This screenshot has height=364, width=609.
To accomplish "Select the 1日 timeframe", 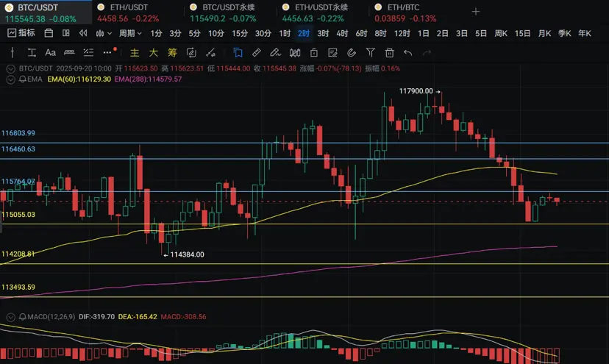I will [424, 33].
